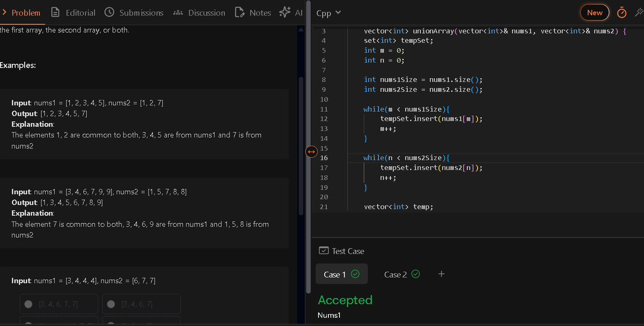644x326 pixels.
Task: Click the unionArray function signature line
Action: tap(495, 31)
